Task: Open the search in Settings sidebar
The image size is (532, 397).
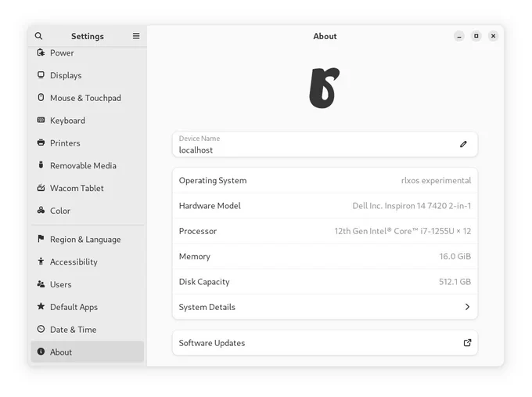Action: tap(38, 36)
